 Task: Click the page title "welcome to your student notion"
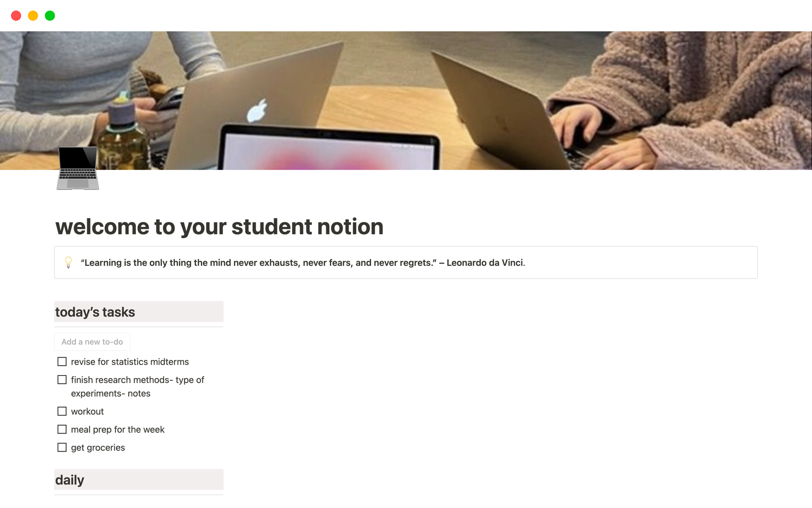[219, 226]
